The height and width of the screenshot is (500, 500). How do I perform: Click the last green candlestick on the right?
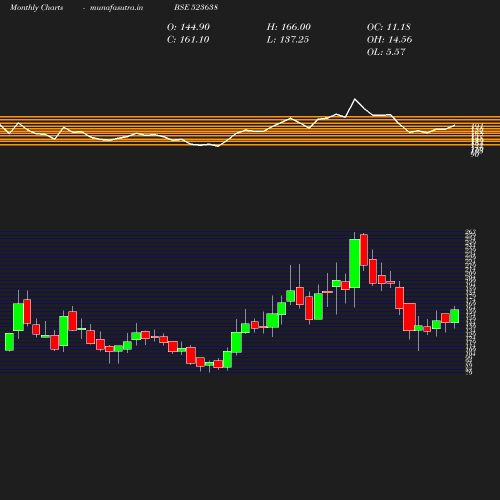tap(455, 316)
